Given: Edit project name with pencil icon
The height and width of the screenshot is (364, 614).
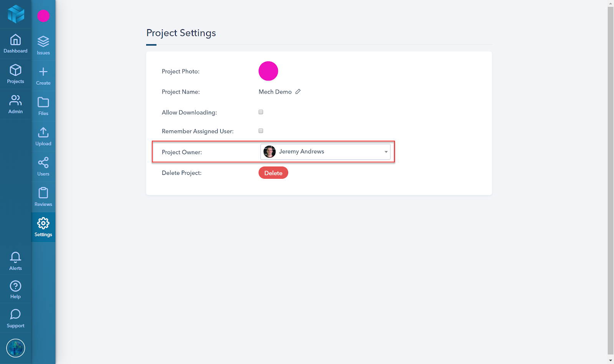Looking at the screenshot, I should 298,92.
